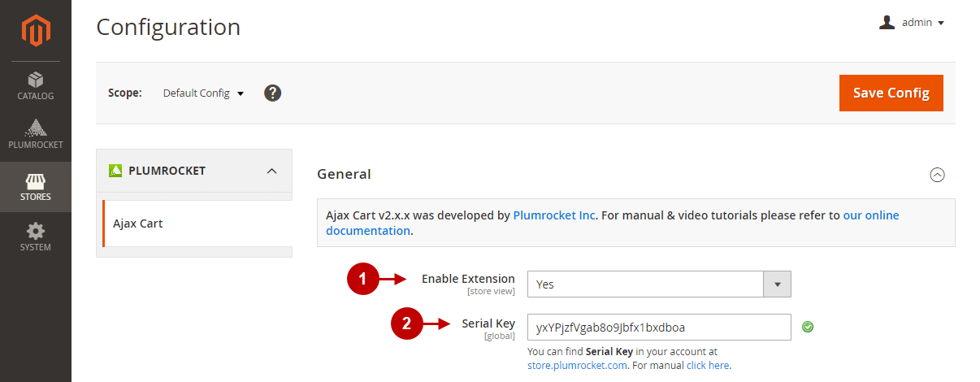
Task: Open the Catalog sidebar menu
Action: [36, 86]
